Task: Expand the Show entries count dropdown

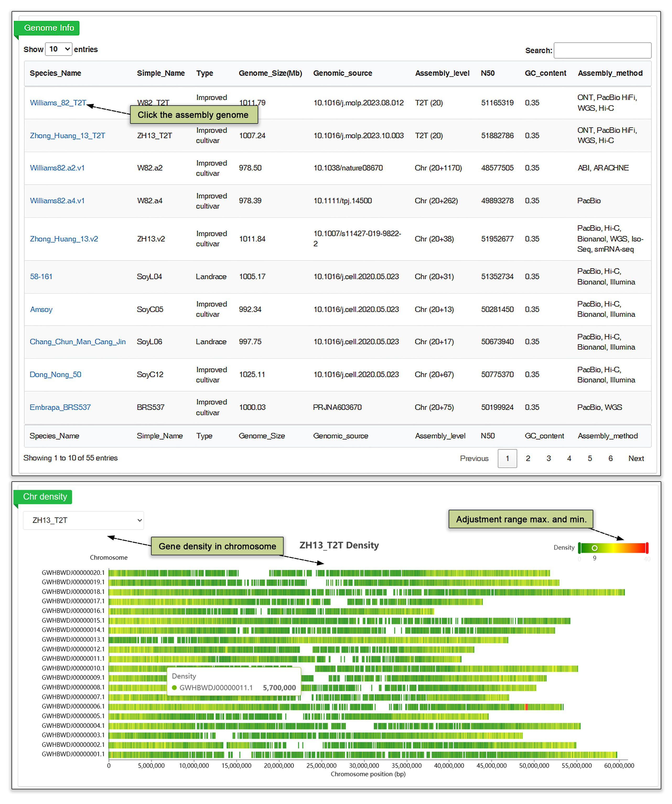Action: [x=58, y=49]
